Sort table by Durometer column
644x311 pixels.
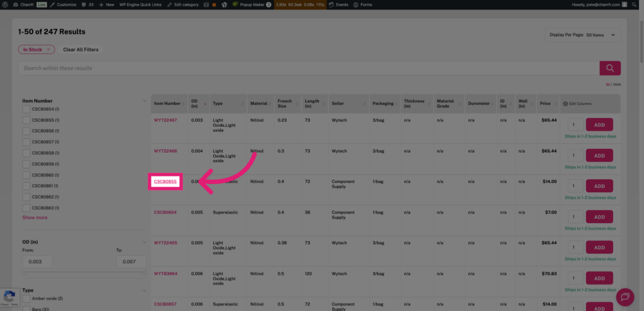coord(480,104)
